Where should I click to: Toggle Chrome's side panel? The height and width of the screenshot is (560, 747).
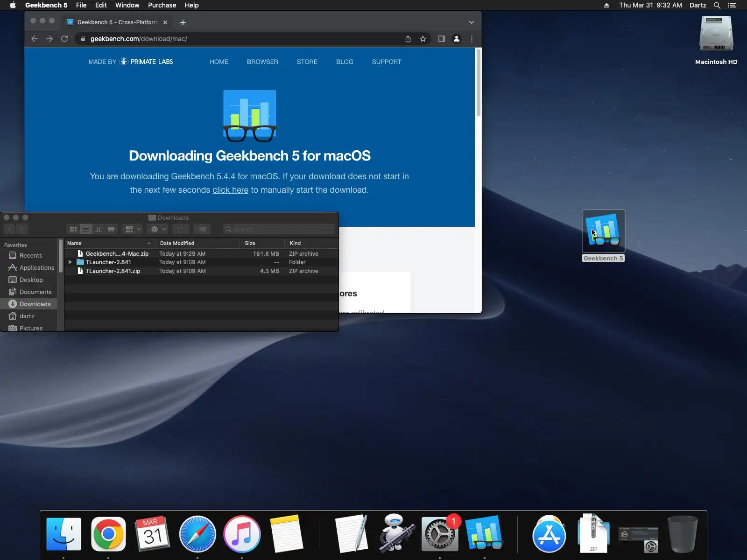pyautogui.click(x=441, y=39)
